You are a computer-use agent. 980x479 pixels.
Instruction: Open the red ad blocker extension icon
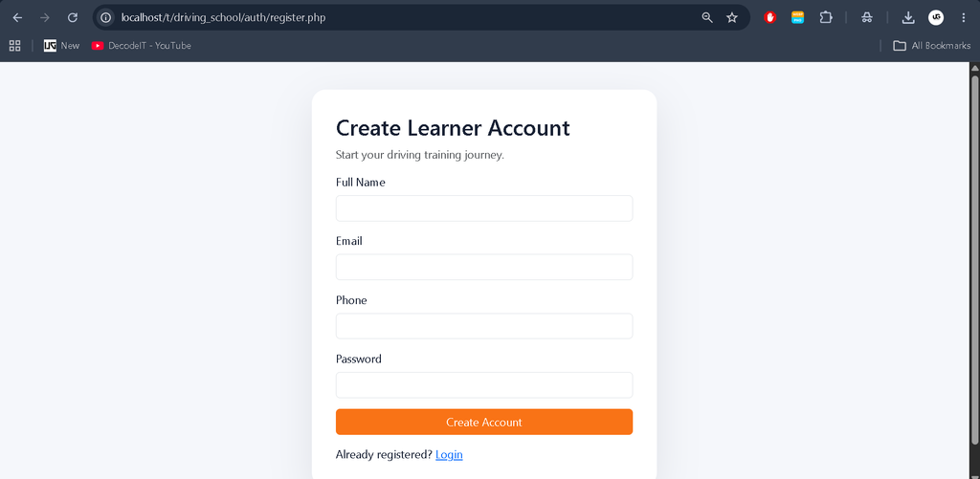pyautogui.click(x=770, y=17)
